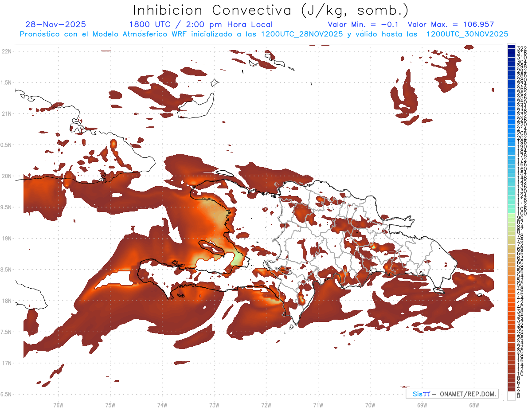This screenshot has width=532, height=411.
Task: Click the '75W' longitude label
Action: [x=110, y=405]
